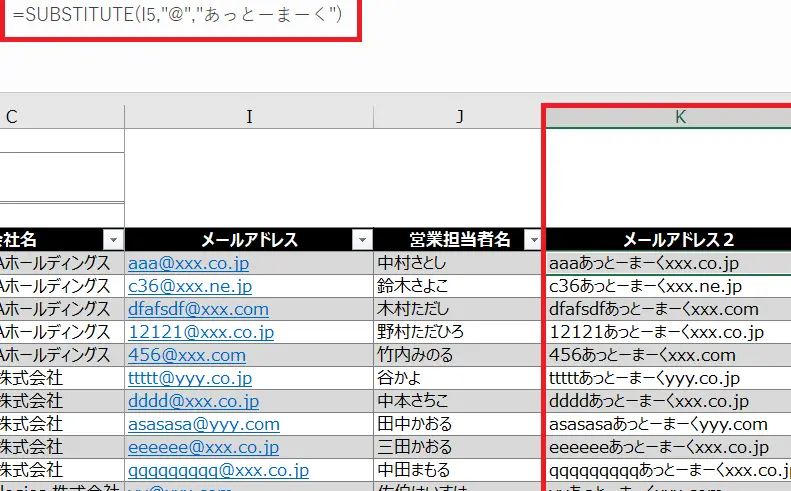Click the ttttt@yyy.co.jp email link
This screenshot has width=791, height=491.
188,378
